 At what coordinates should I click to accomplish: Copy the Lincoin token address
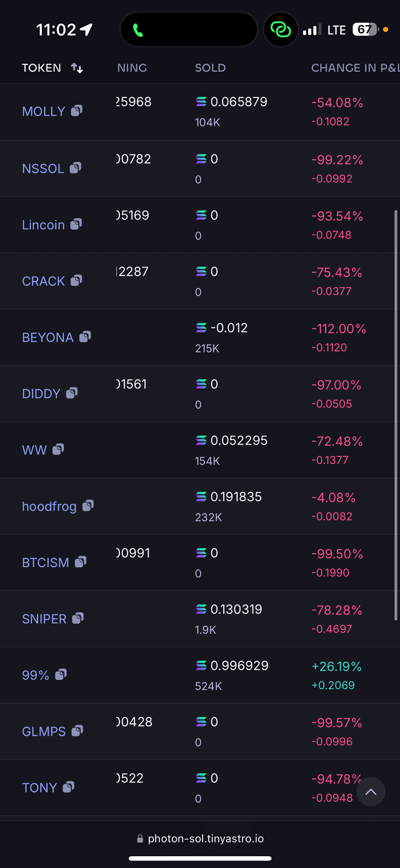pyautogui.click(x=76, y=224)
